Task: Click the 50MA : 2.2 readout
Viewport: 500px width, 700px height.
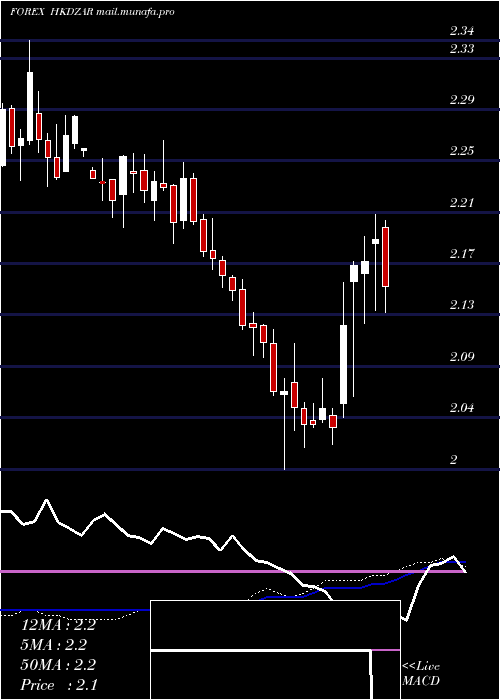Action: [58, 665]
